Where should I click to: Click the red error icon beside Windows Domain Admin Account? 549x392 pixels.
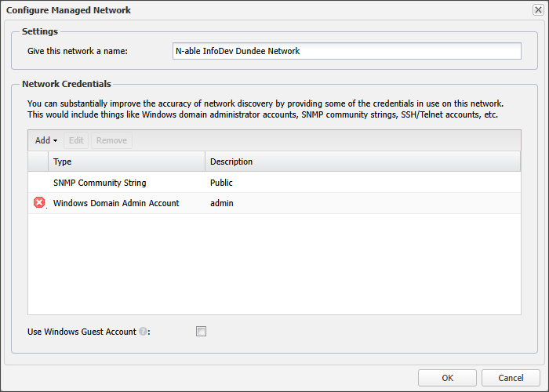(39, 203)
